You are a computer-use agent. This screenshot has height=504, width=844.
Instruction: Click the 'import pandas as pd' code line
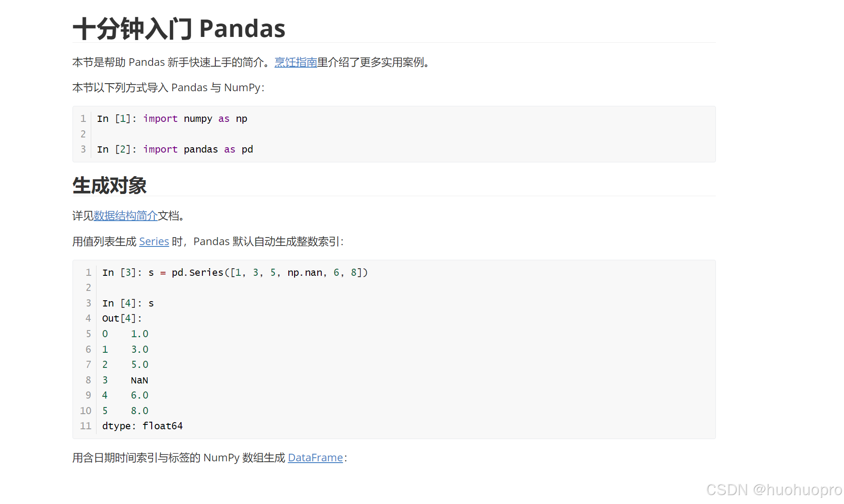(175, 149)
